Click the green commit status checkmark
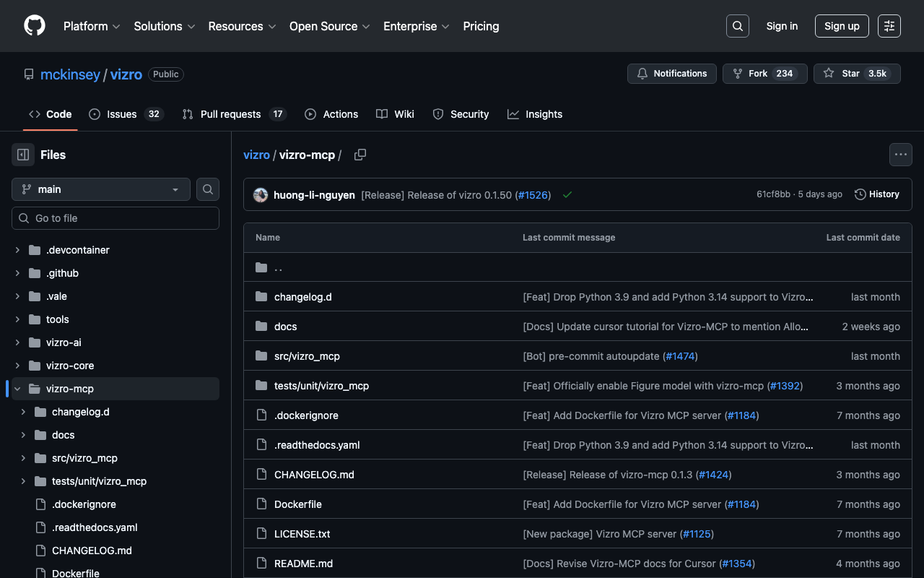 click(567, 195)
